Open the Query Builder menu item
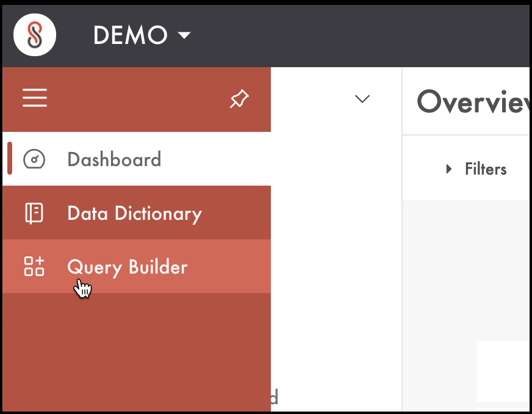Screen dimensions: 532x414 (137, 266)
